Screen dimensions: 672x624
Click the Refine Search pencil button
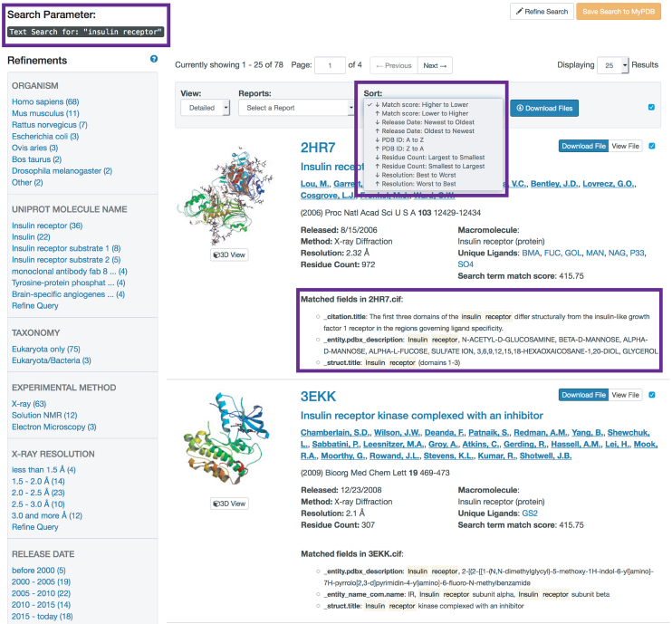(x=542, y=12)
